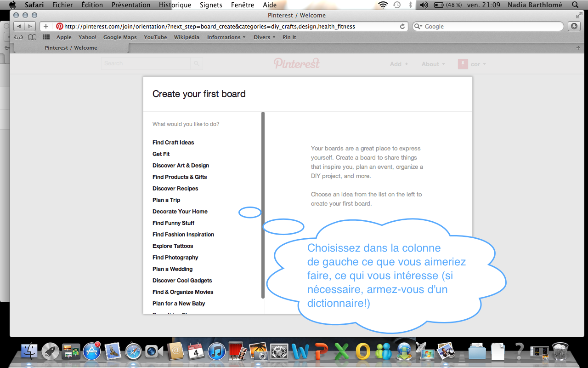Expand the Divers bookmarks folder
Screen dimensions: 588x368
pyautogui.click(x=265, y=37)
